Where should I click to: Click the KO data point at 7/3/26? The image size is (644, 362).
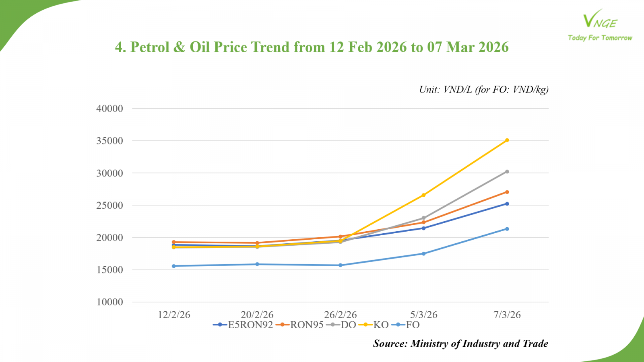pos(507,140)
